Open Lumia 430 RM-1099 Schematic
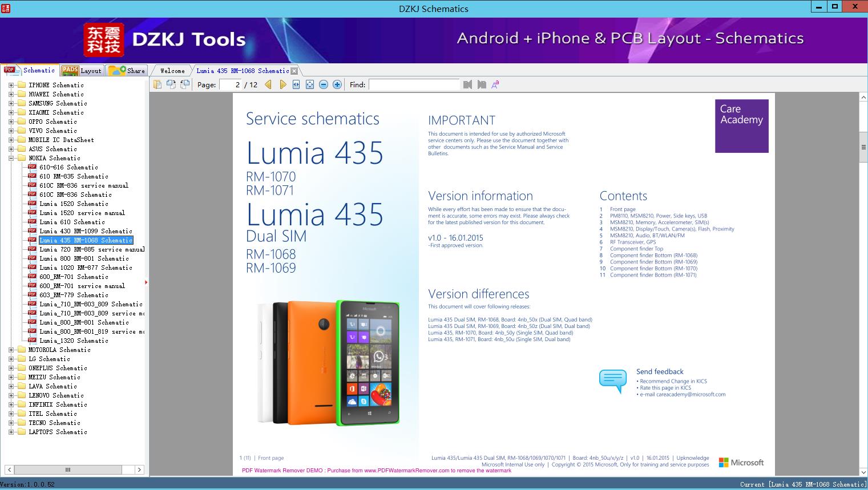The height and width of the screenshot is (490, 868). (86, 231)
